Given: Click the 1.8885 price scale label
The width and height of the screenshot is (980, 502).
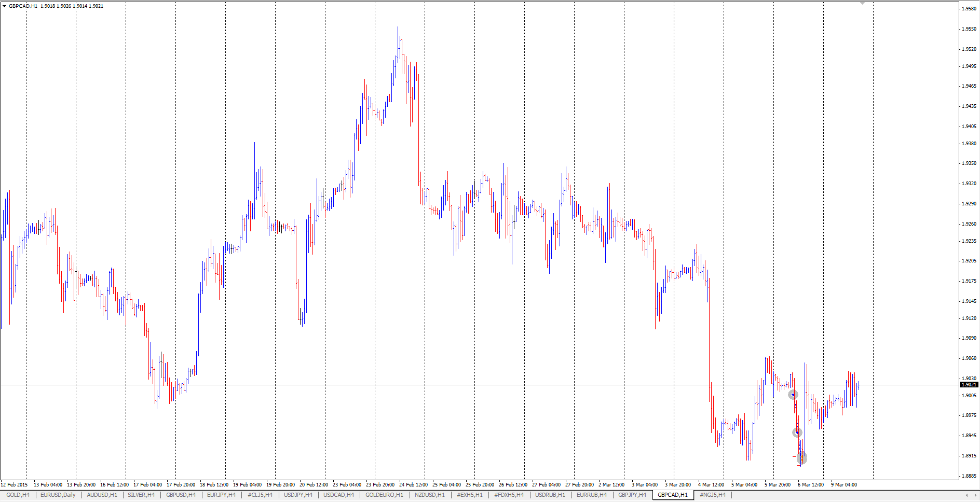Looking at the screenshot, I should (x=969, y=476).
